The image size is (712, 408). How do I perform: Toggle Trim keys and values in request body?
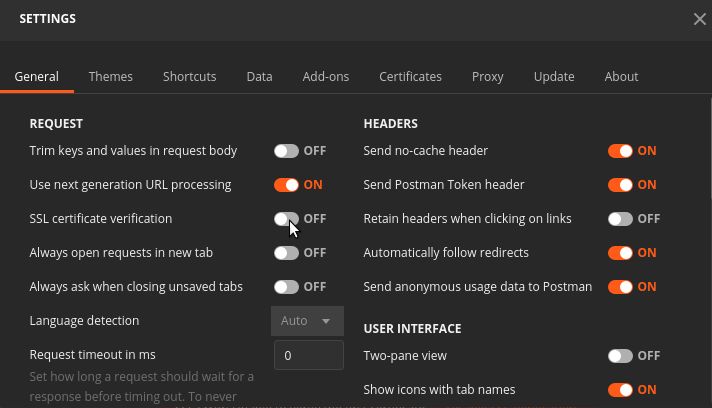pyautogui.click(x=287, y=151)
